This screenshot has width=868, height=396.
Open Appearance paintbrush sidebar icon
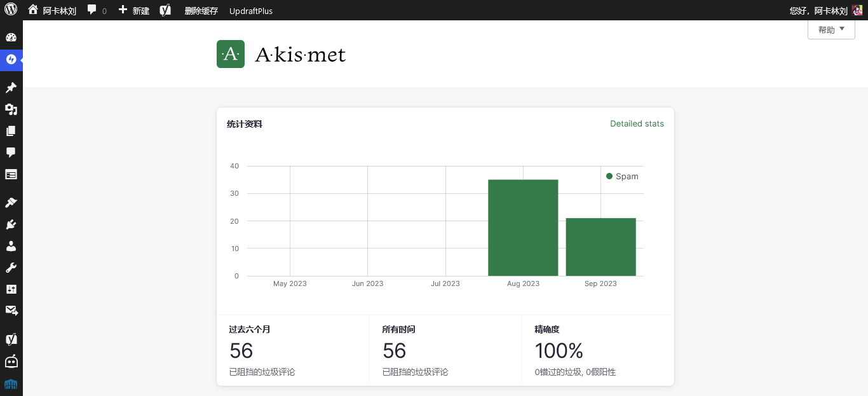click(x=11, y=202)
